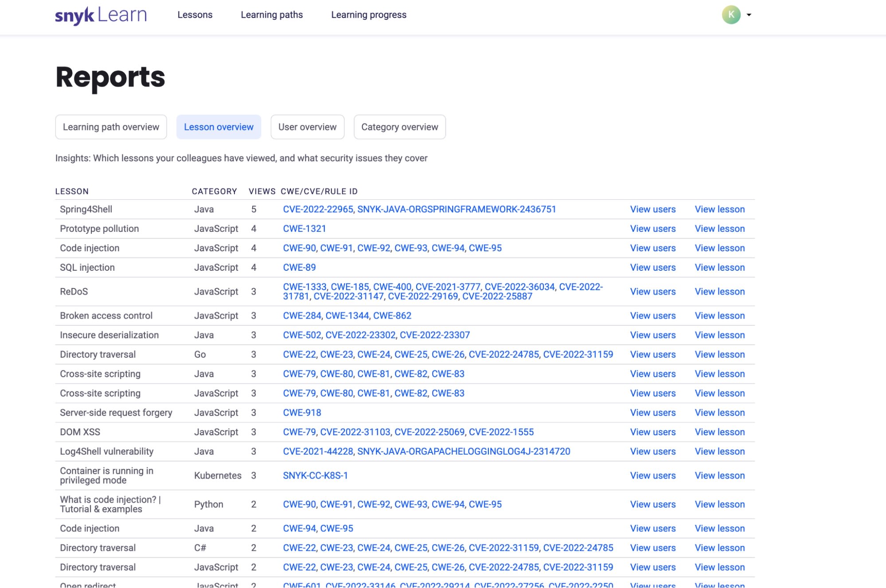The width and height of the screenshot is (886, 588).
Task: Switch to Learning path overview tab
Action: point(111,127)
